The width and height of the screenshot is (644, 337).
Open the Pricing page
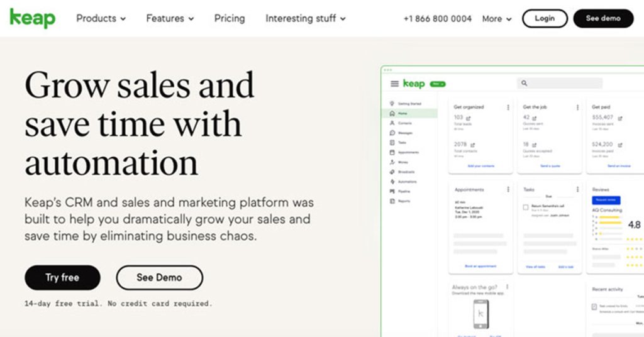pyautogui.click(x=230, y=18)
